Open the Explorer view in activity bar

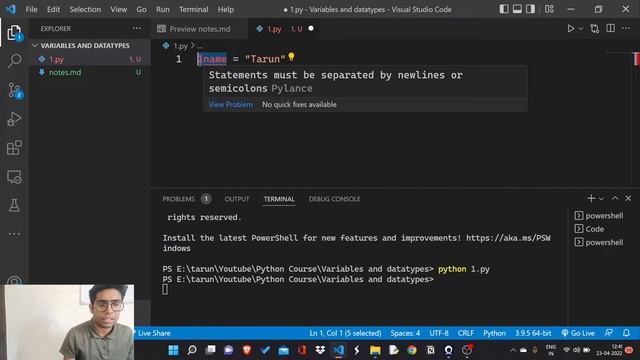click(x=14, y=33)
